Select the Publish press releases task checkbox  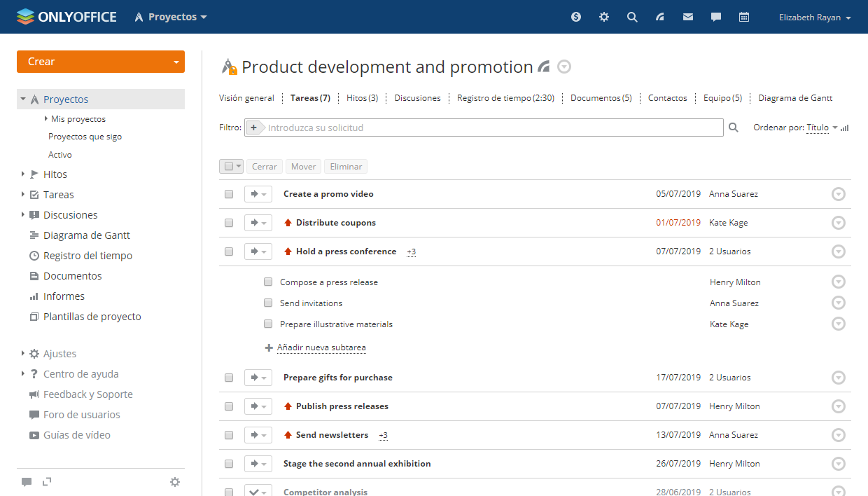[229, 406]
